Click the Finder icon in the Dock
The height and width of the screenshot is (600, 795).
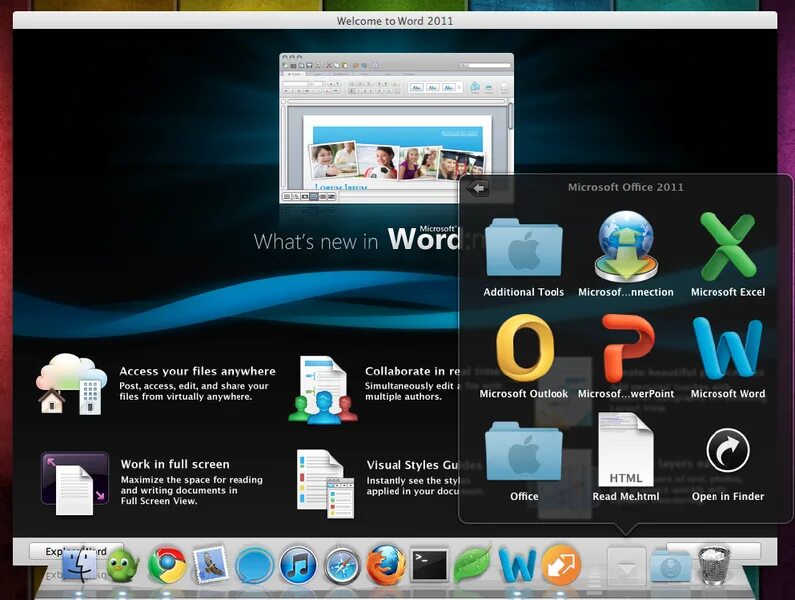click(79, 564)
